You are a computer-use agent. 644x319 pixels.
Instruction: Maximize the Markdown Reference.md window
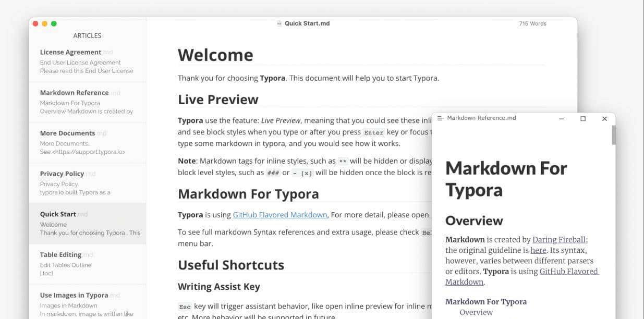[x=583, y=119]
